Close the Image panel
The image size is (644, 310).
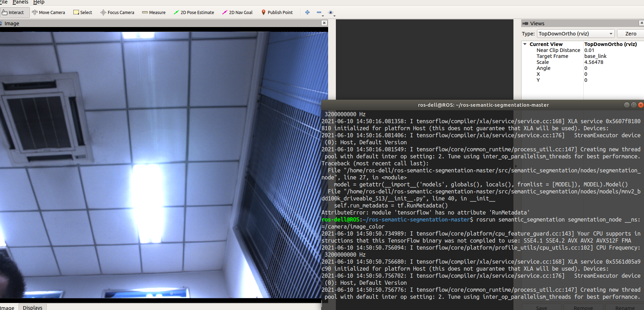(x=324, y=23)
